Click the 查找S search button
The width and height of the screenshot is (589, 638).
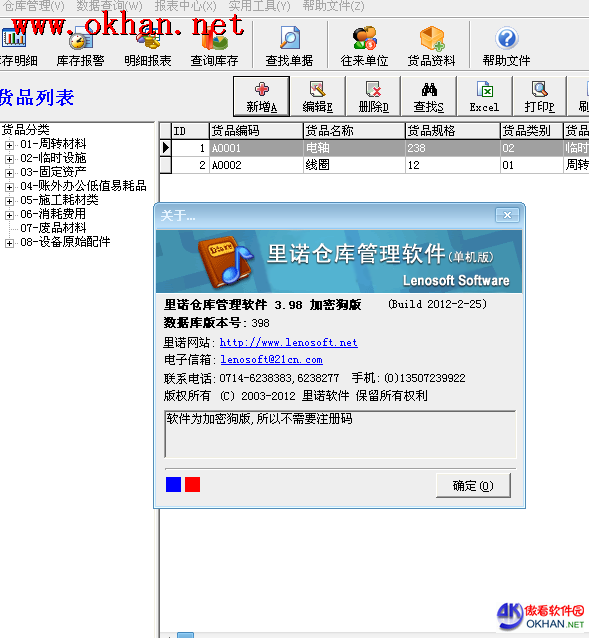click(429, 96)
